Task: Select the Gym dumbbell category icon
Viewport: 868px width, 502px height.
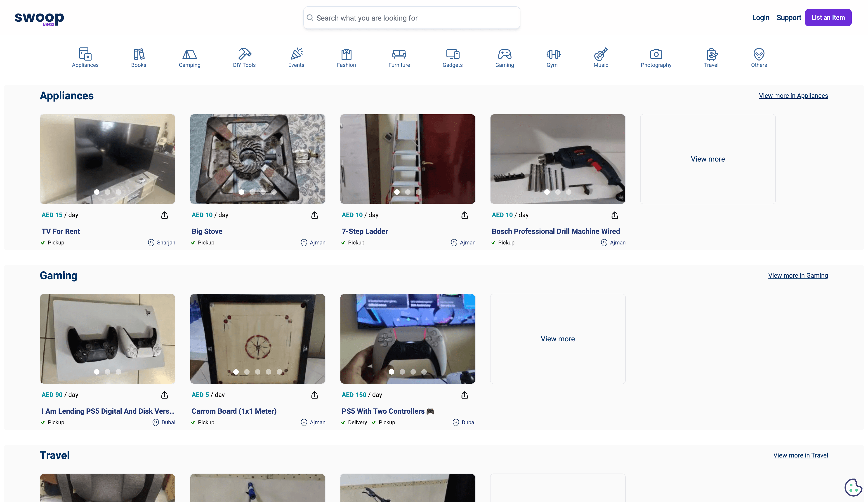Action: tap(552, 54)
